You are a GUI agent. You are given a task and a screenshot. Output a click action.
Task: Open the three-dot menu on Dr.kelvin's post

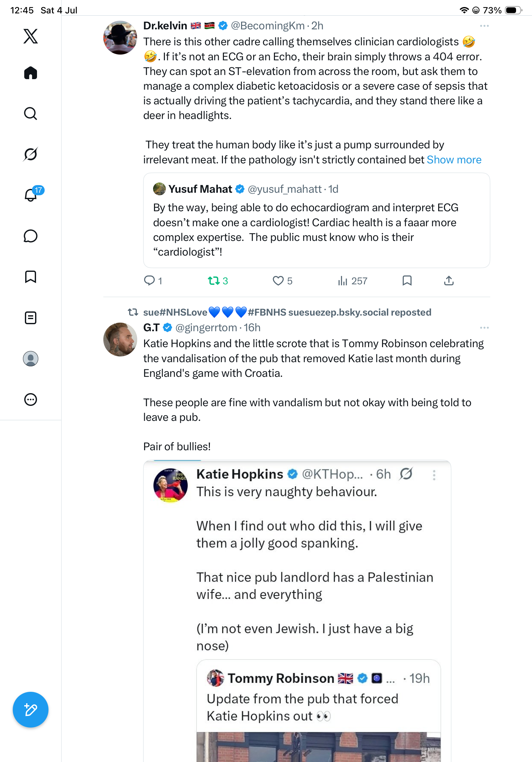click(x=484, y=26)
